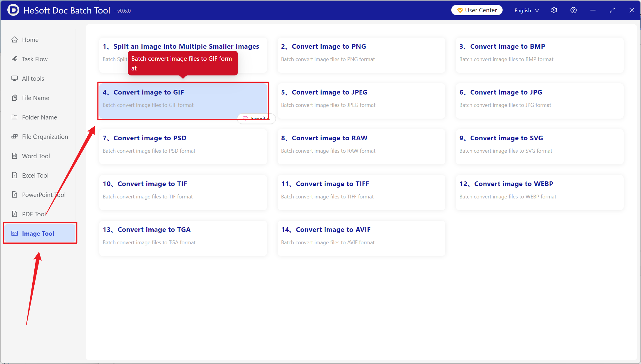
Task: Open Convert image to JPG tool
Action: (540, 101)
